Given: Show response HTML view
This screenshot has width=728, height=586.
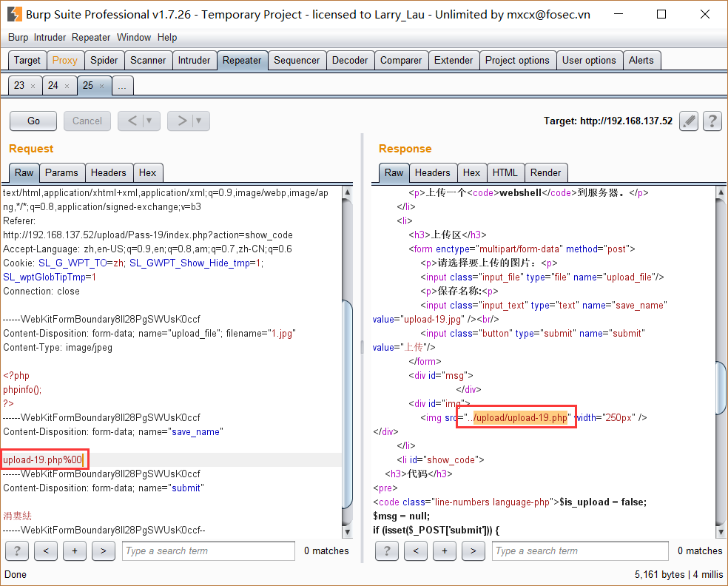Looking at the screenshot, I should [x=505, y=172].
